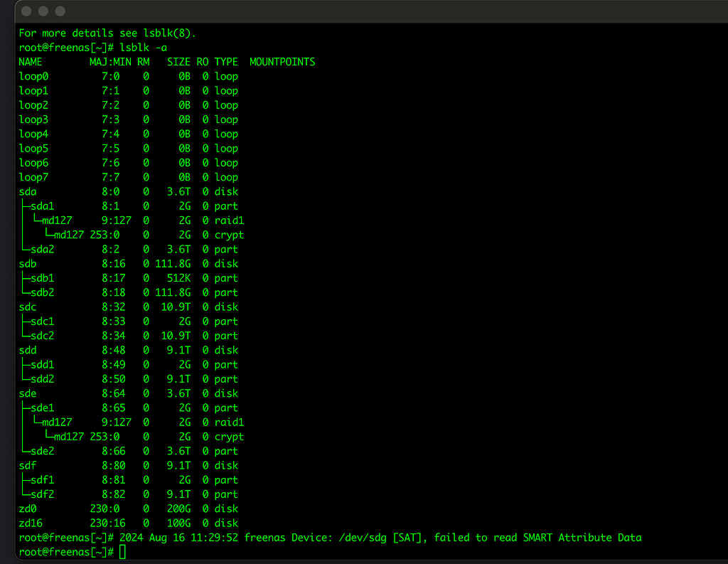The image size is (728, 564).
Task: Click the crypt device under sde1
Action: tap(65, 436)
